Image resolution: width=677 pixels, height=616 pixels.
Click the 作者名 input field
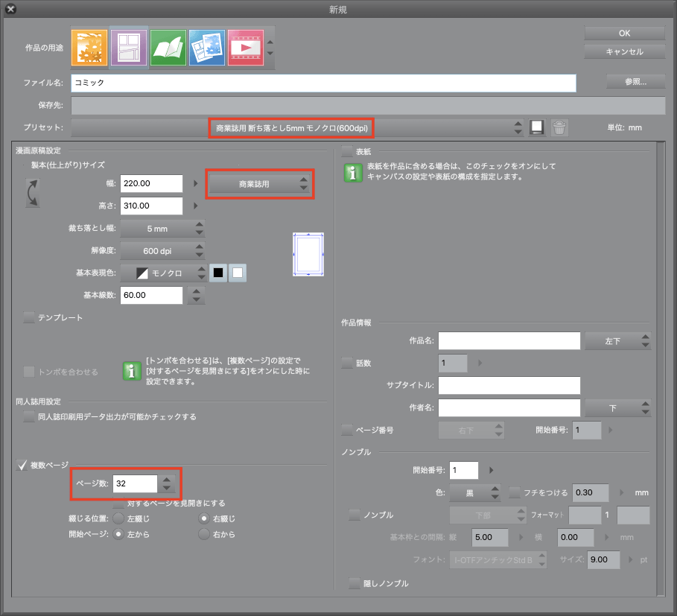tap(509, 407)
